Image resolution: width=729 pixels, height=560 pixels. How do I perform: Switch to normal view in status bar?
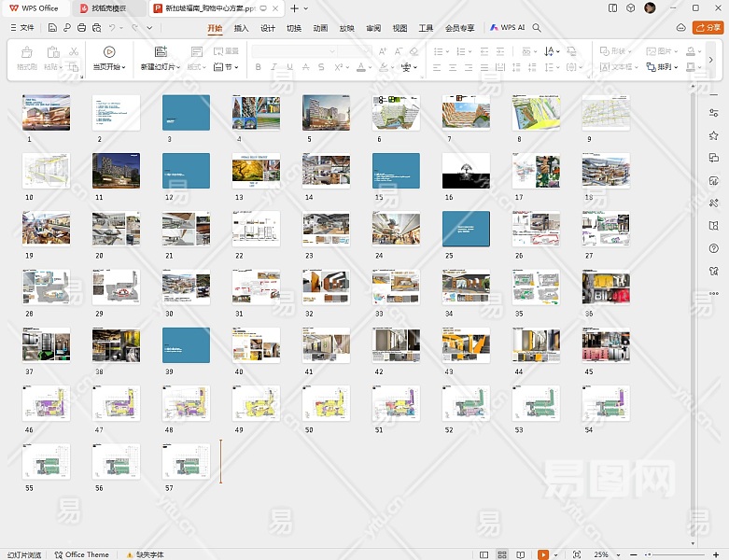coord(485,554)
